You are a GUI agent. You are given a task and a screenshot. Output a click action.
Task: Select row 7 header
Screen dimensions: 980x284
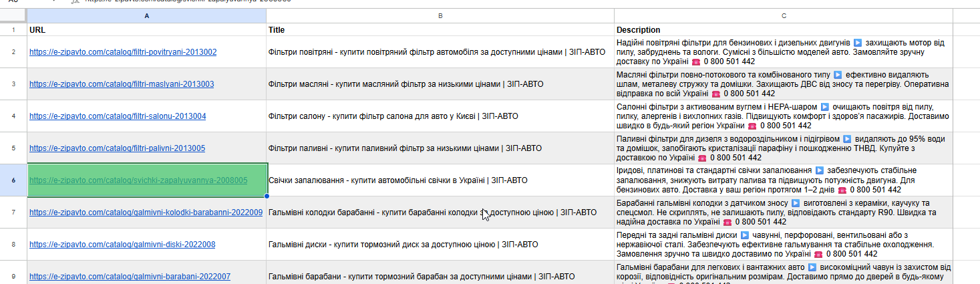click(13, 212)
